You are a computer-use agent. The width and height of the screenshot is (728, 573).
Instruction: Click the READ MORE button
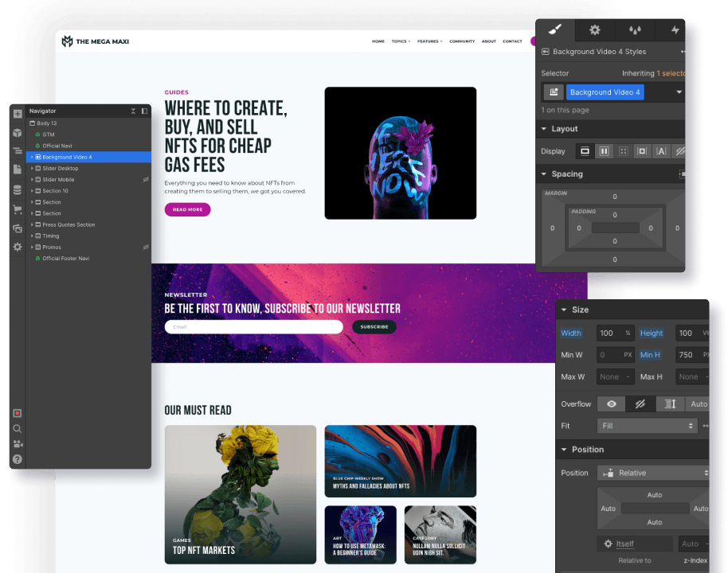[x=187, y=209]
